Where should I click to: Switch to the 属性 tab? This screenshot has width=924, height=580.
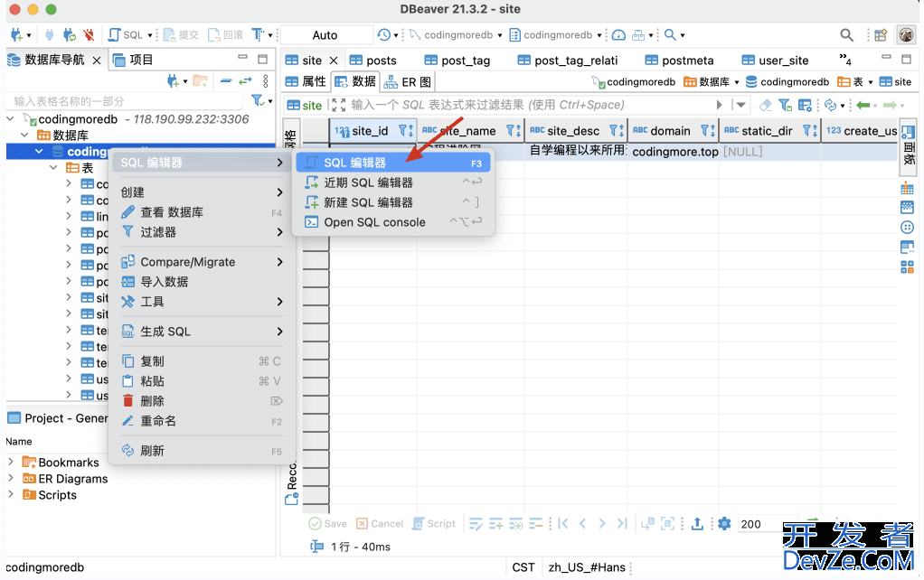(306, 81)
